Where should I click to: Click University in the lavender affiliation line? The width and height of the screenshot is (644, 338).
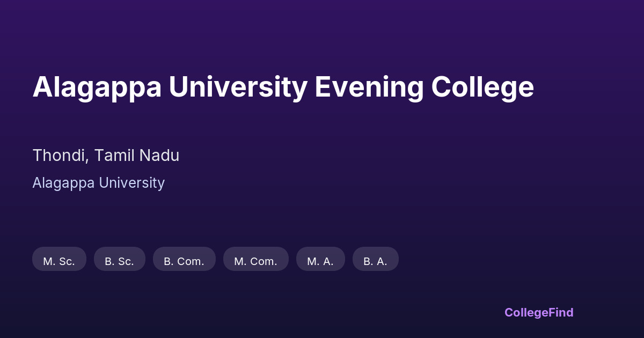pos(131,183)
